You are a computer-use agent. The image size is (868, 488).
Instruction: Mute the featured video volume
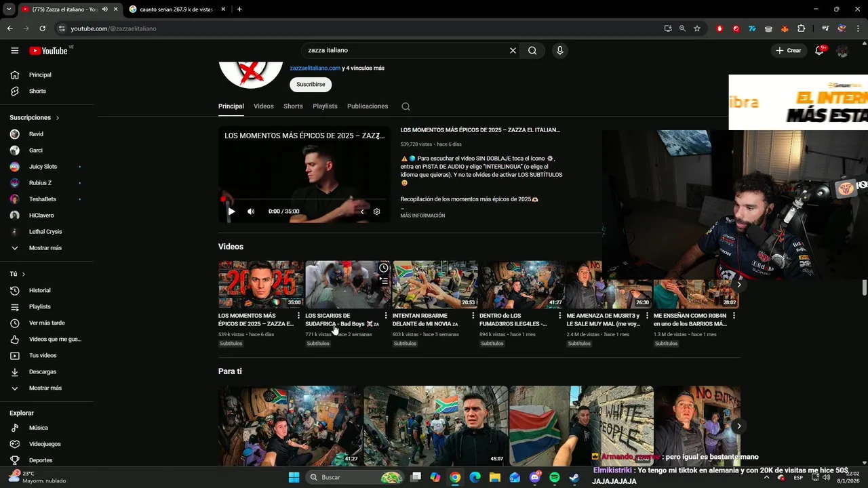pyautogui.click(x=251, y=211)
